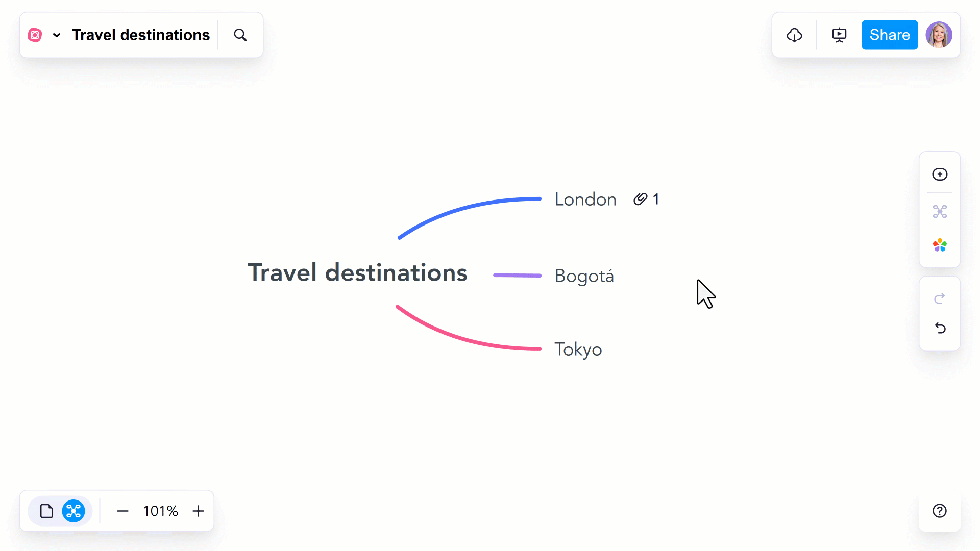Viewport: 980px width, 551px height.
Task: Switch to mind map view toggle
Action: tap(73, 511)
